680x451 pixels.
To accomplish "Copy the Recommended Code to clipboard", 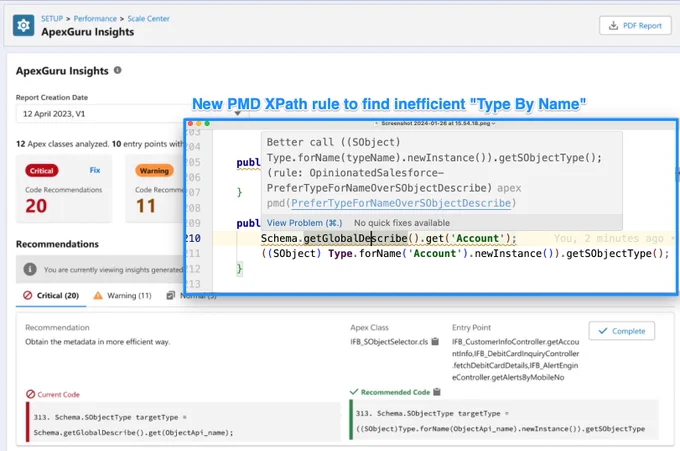I will pyautogui.click(x=437, y=392).
